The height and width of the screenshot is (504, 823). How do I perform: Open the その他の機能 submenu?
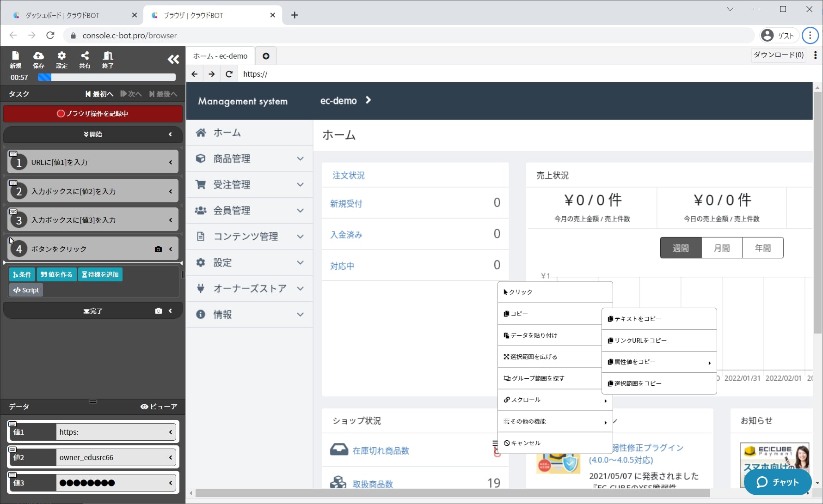tap(555, 421)
